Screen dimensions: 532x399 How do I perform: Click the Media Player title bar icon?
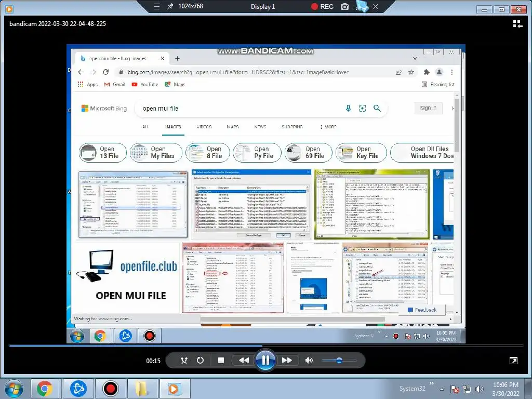tap(9, 9)
